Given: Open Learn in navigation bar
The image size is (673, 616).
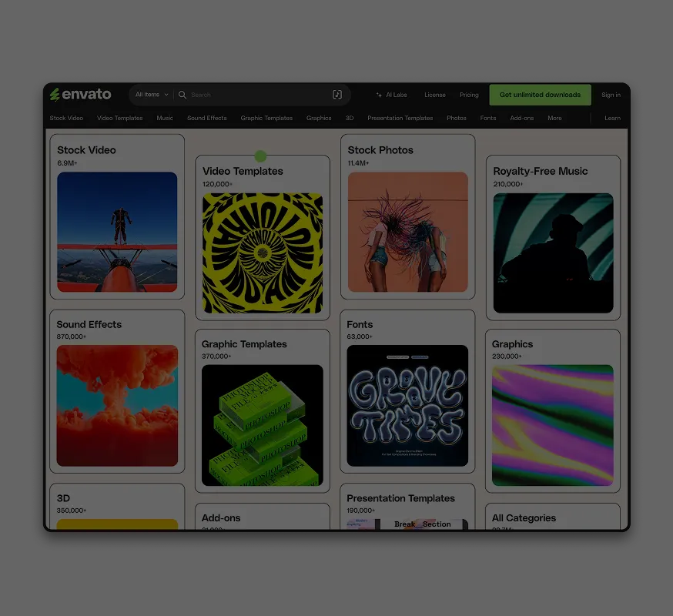Looking at the screenshot, I should click(612, 118).
